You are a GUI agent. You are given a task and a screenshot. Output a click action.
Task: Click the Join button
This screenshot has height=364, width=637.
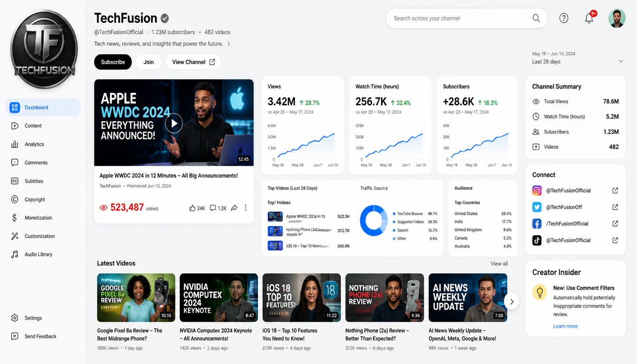click(149, 62)
